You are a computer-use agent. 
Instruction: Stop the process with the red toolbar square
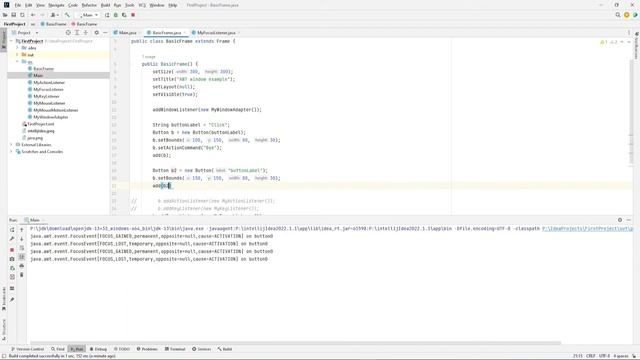133,15
